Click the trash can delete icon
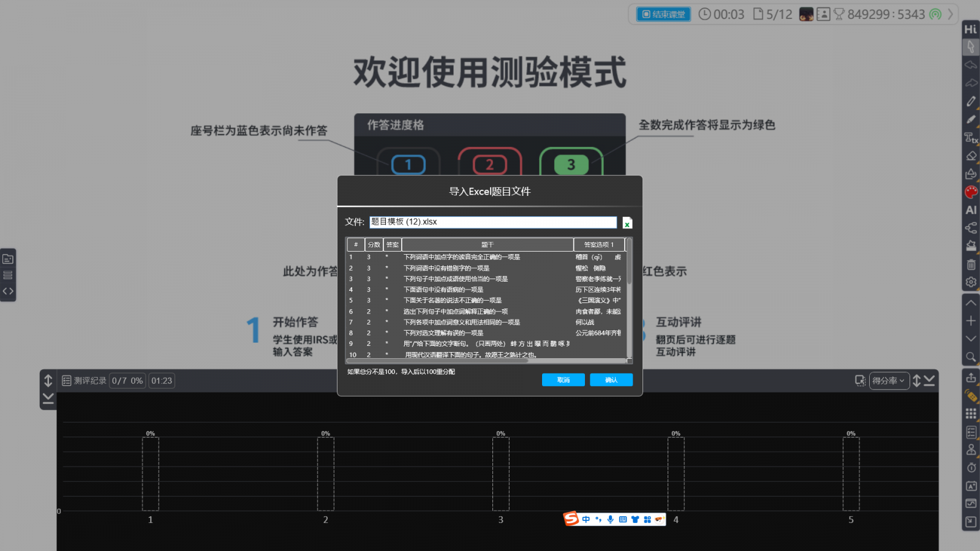980x551 pixels. pyautogui.click(x=971, y=264)
